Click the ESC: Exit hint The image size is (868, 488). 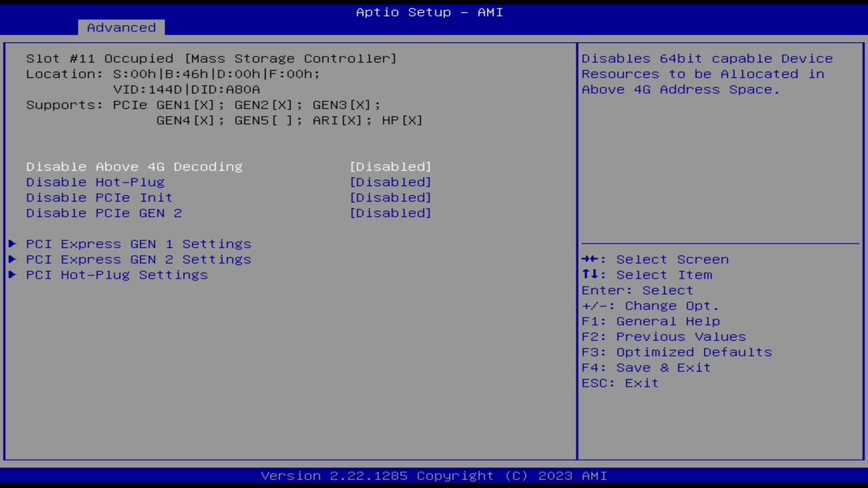(x=620, y=384)
